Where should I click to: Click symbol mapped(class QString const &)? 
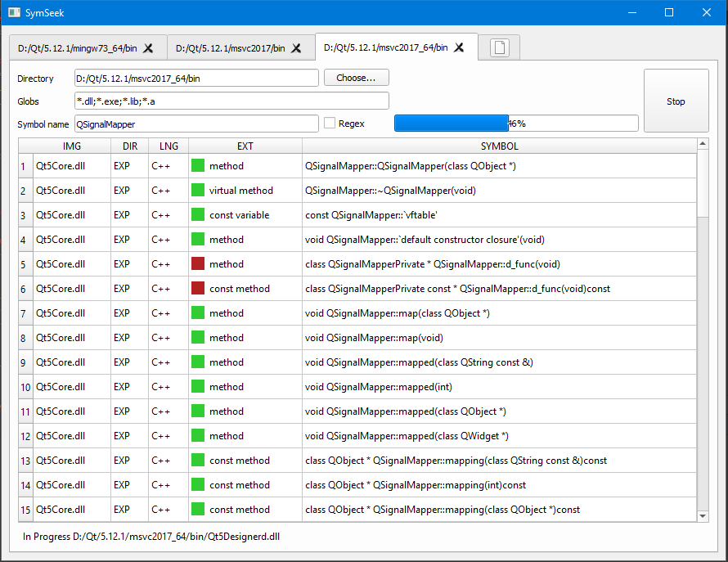coord(419,362)
